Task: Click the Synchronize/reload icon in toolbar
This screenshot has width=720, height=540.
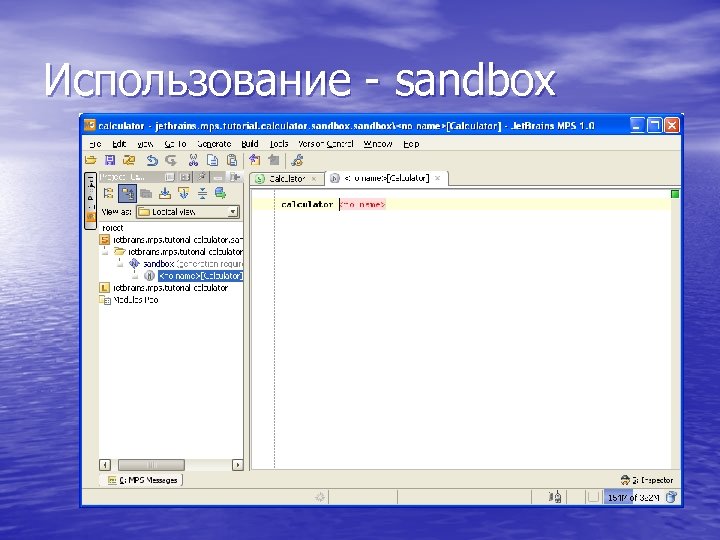Action: (129, 160)
